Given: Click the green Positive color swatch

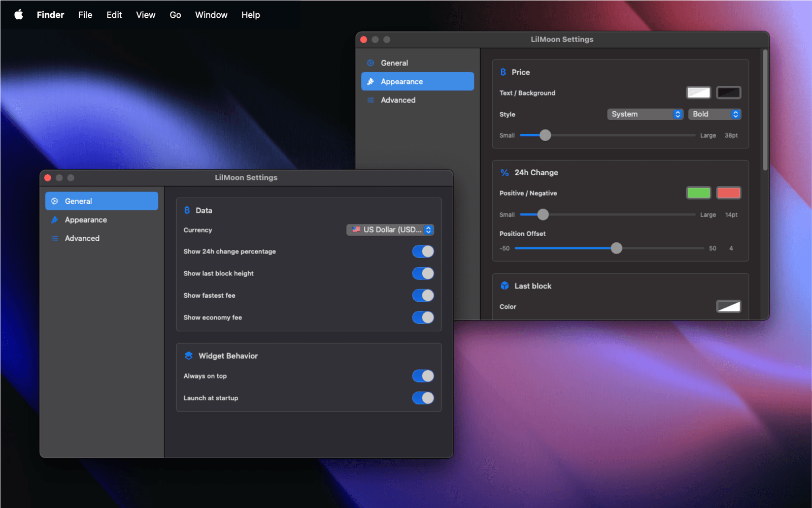Looking at the screenshot, I should (699, 193).
